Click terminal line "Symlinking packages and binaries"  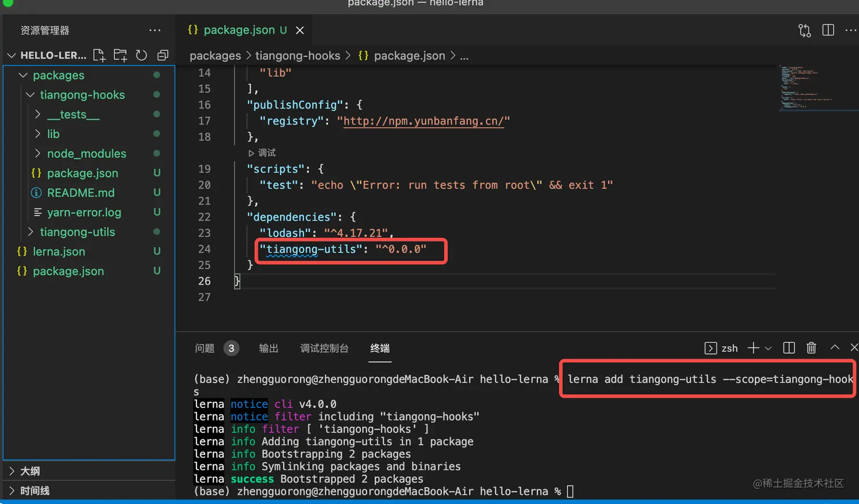click(x=361, y=466)
